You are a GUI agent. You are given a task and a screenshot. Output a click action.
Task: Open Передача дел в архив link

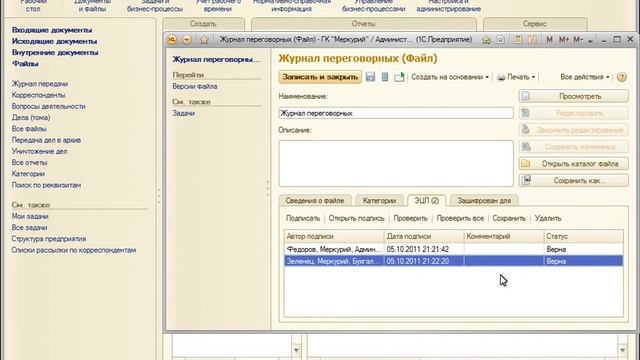coord(46,140)
